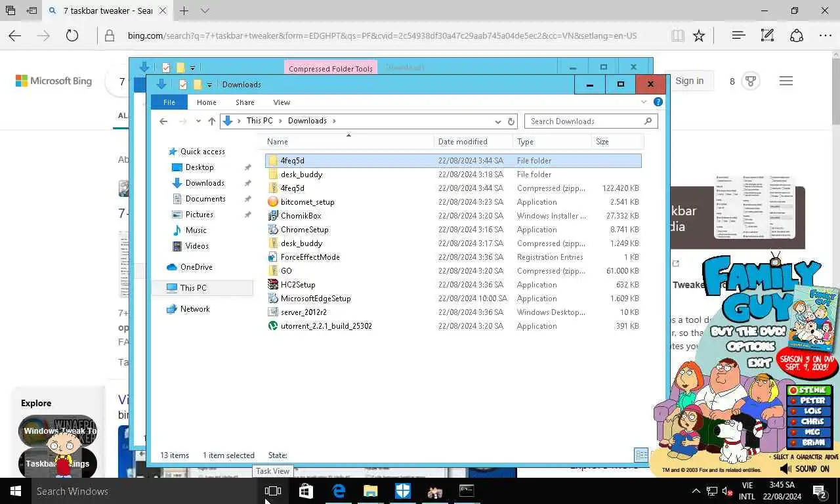The image size is (840, 504).
Task: Click Buy The DVD on Family Guy
Action: click(x=747, y=331)
